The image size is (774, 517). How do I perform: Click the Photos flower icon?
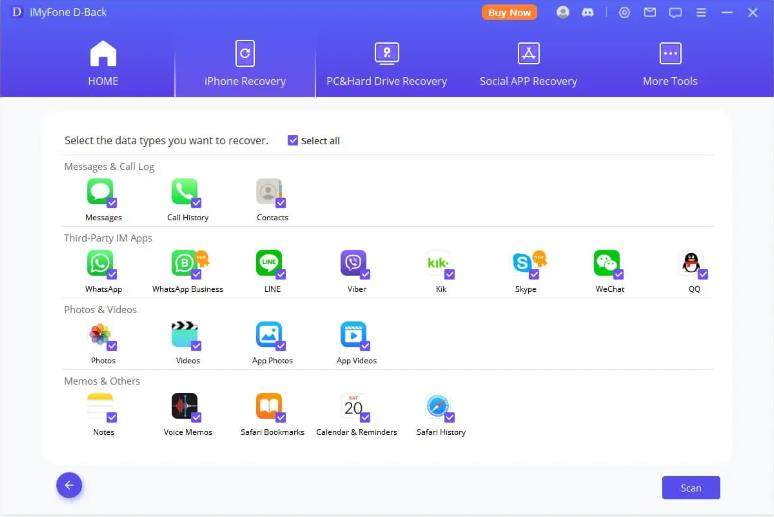(100, 334)
